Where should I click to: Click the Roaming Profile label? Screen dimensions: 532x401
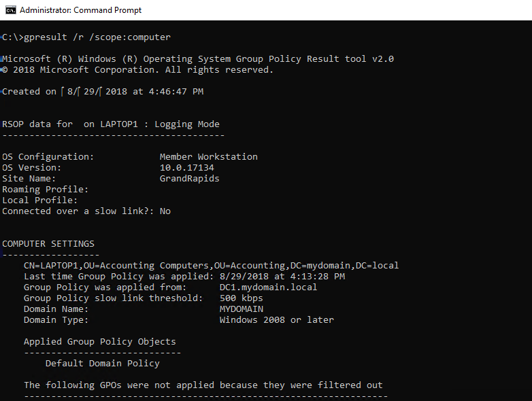pyautogui.click(x=46, y=190)
